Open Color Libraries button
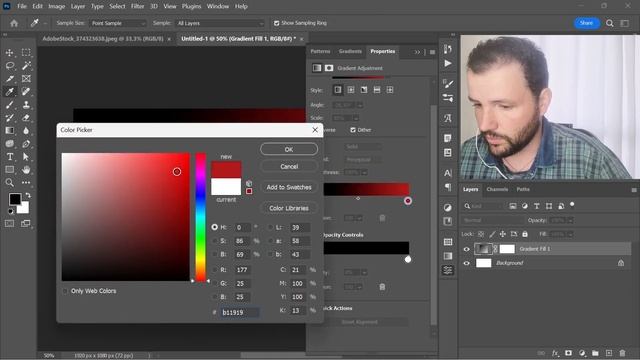This screenshot has height=360, width=640. (x=289, y=208)
